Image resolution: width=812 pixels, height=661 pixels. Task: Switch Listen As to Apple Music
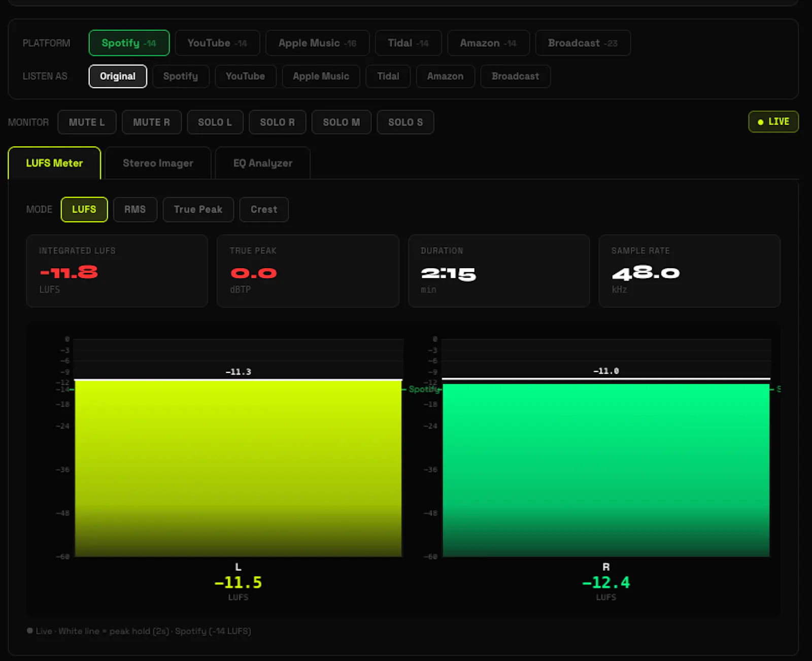[321, 76]
